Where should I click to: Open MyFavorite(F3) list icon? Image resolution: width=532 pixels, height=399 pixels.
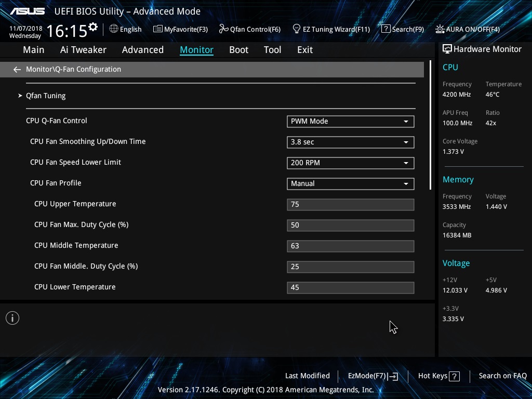tap(158, 29)
